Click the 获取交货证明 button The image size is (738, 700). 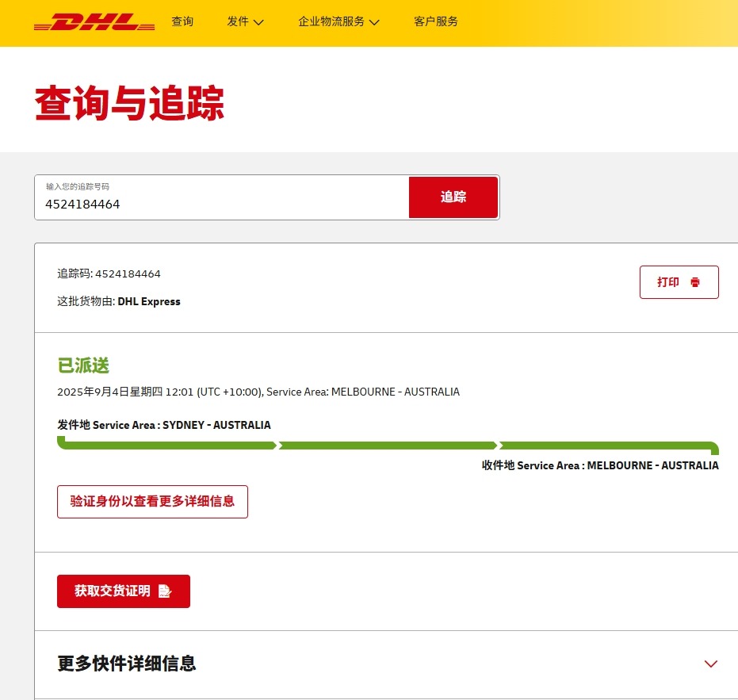coord(124,591)
